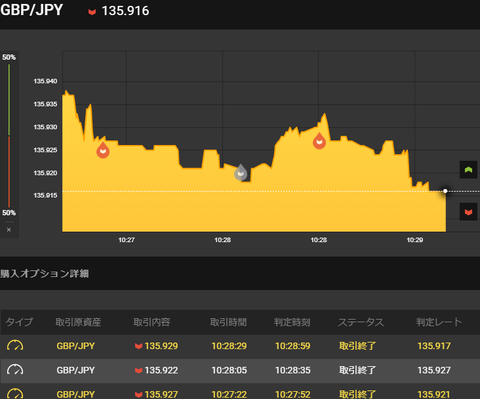Click 取引終了 status in the 10:28:05 row

[x=357, y=370]
